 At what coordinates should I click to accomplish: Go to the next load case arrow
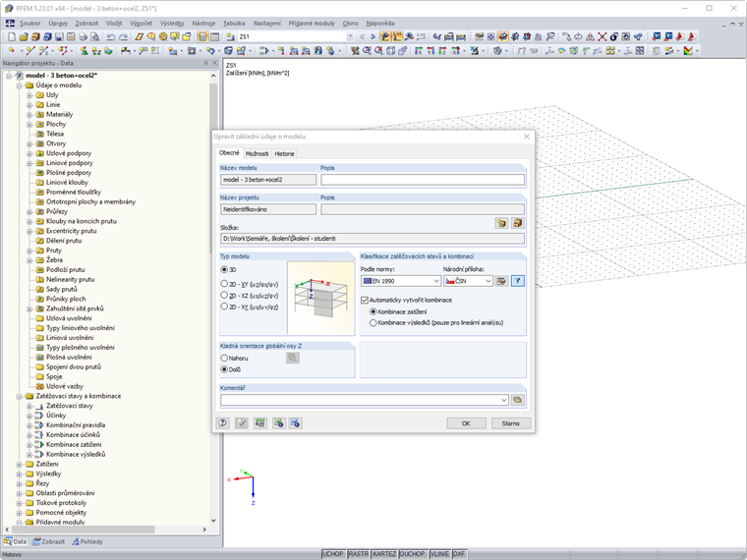tap(373, 36)
